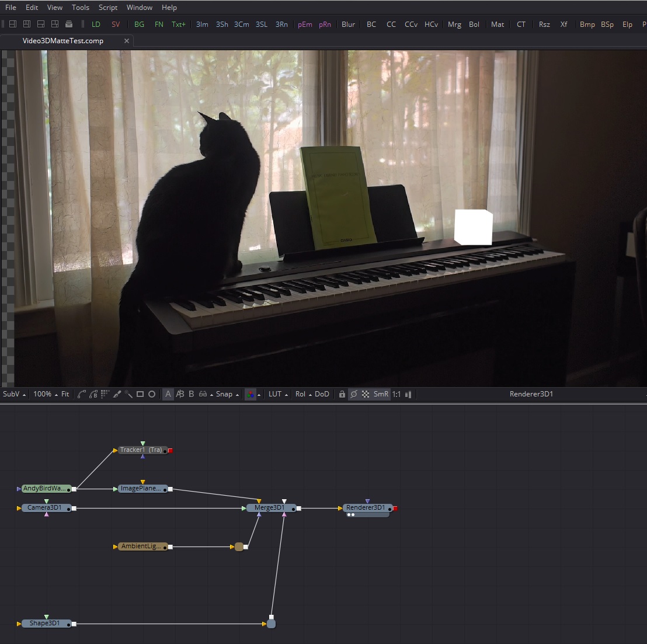The height and width of the screenshot is (644, 647).
Task: Select the third layout icon with bottom split
Action: pos(41,24)
